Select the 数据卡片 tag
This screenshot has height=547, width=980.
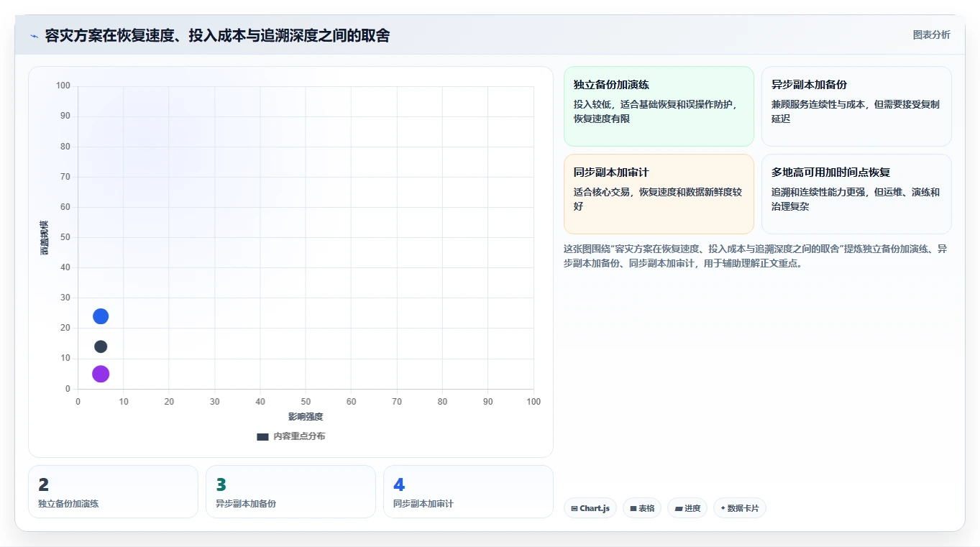click(x=739, y=508)
